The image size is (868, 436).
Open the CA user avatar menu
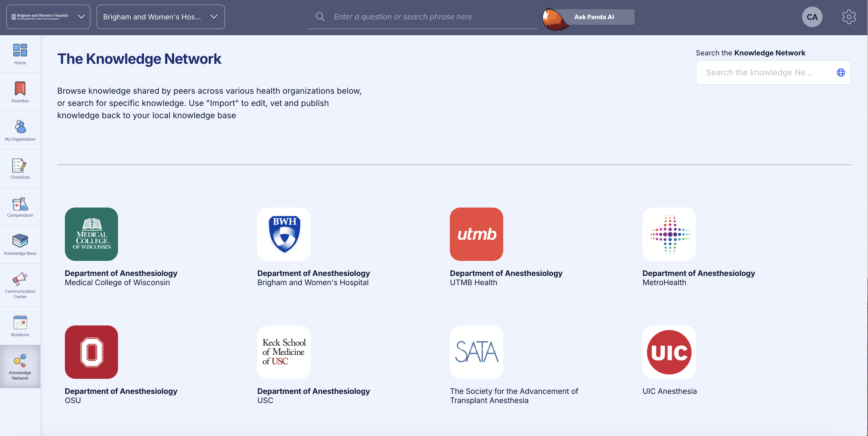tap(812, 17)
